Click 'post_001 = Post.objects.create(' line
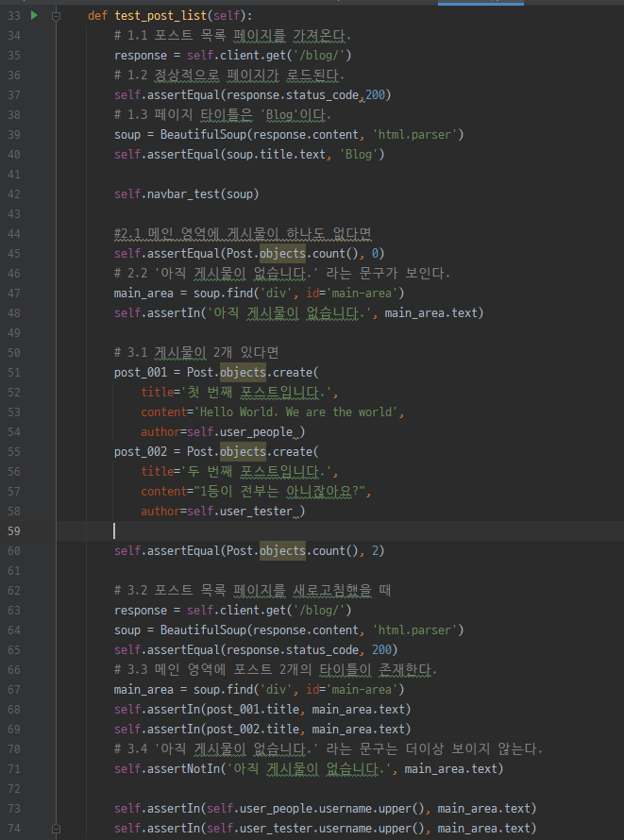This screenshot has height=840, width=624. (x=216, y=372)
